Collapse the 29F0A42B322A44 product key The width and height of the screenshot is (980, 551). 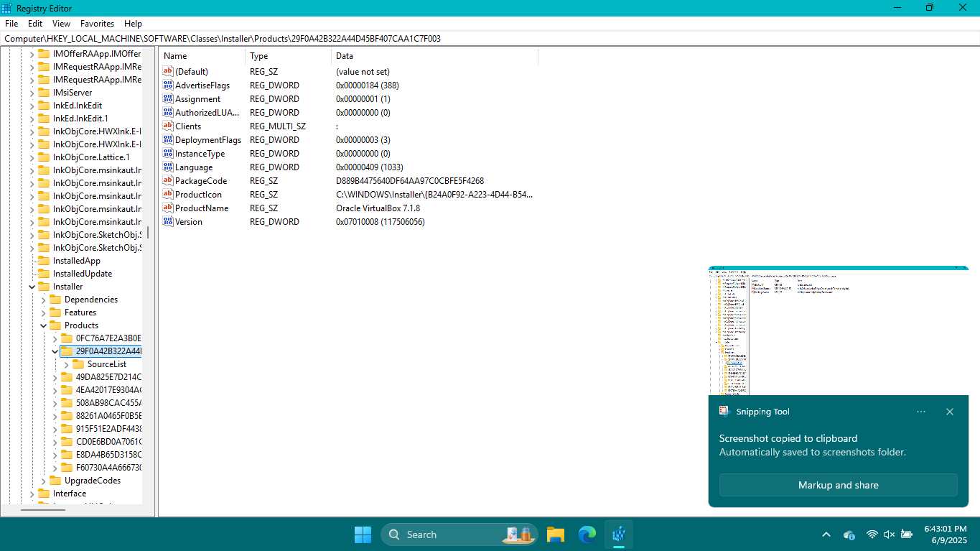coord(55,351)
